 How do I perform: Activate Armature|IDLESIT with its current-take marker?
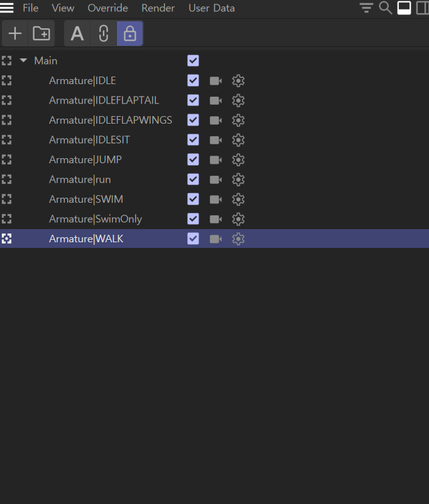pyautogui.click(x=7, y=140)
